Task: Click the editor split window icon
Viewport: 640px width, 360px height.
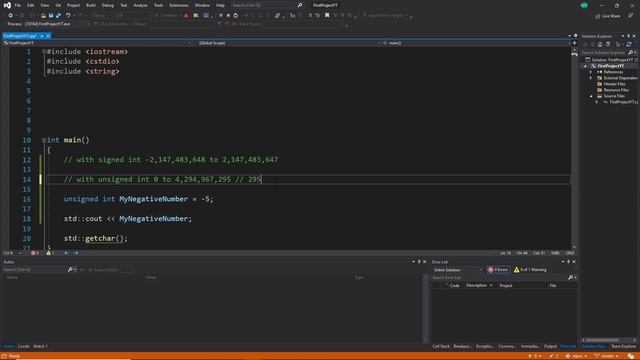Action: point(574,43)
